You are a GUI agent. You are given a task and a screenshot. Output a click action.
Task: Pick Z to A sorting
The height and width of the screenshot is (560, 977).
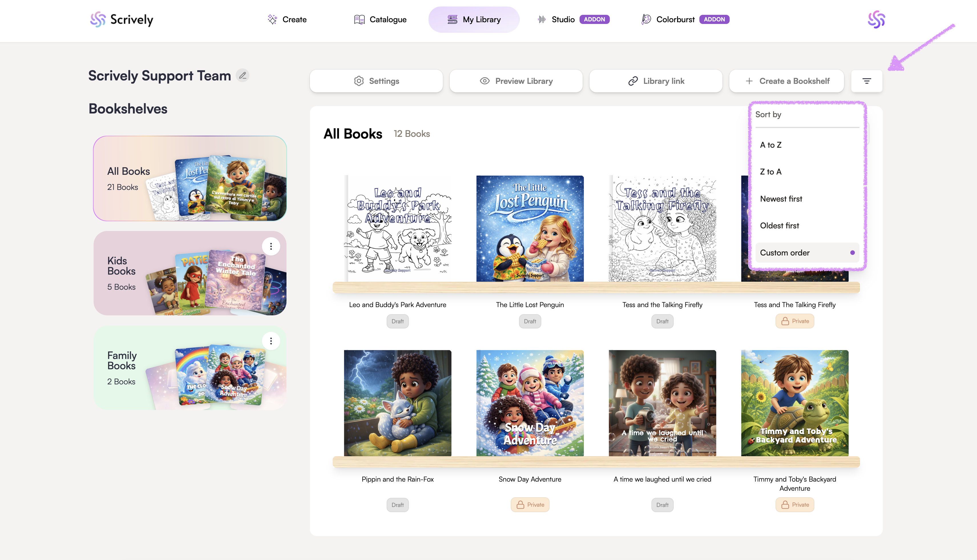[x=770, y=172]
